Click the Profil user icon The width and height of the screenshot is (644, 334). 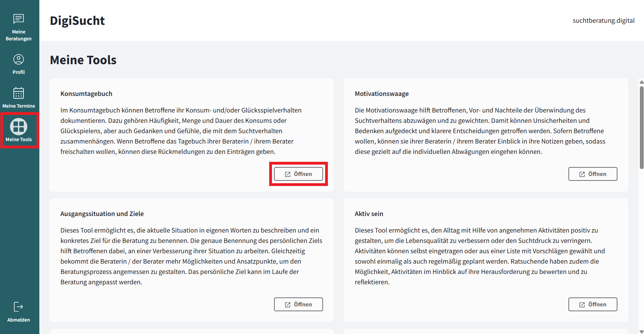pos(19,60)
